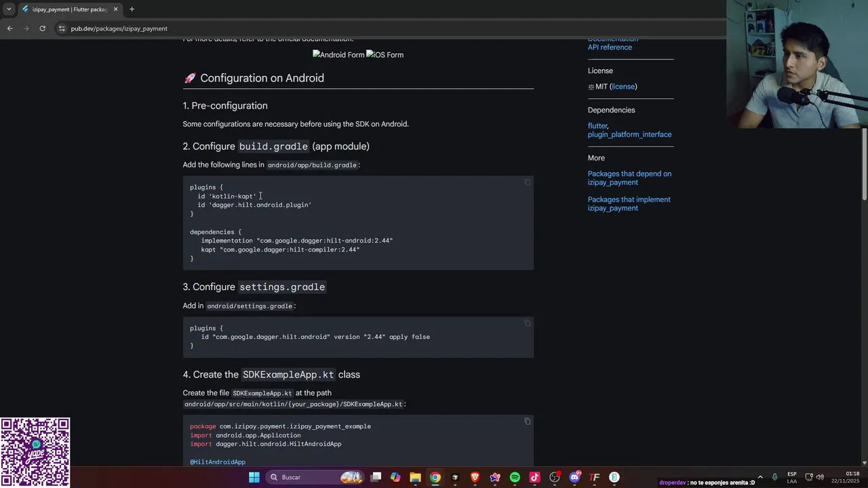Open the white phone-shaped taskbar app
868x488 pixels.
[614, 477]
